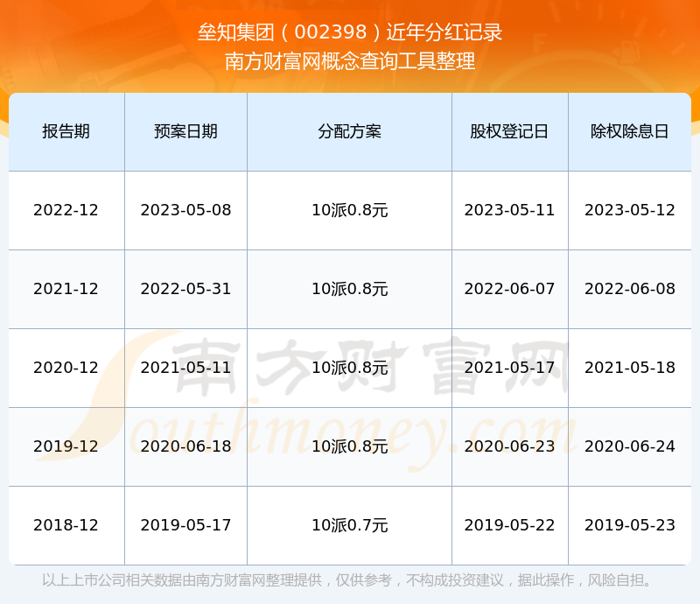Click the 2023-05-11 registration date cell
Viewport: 700px width, 604px height.
pos(509,210)
